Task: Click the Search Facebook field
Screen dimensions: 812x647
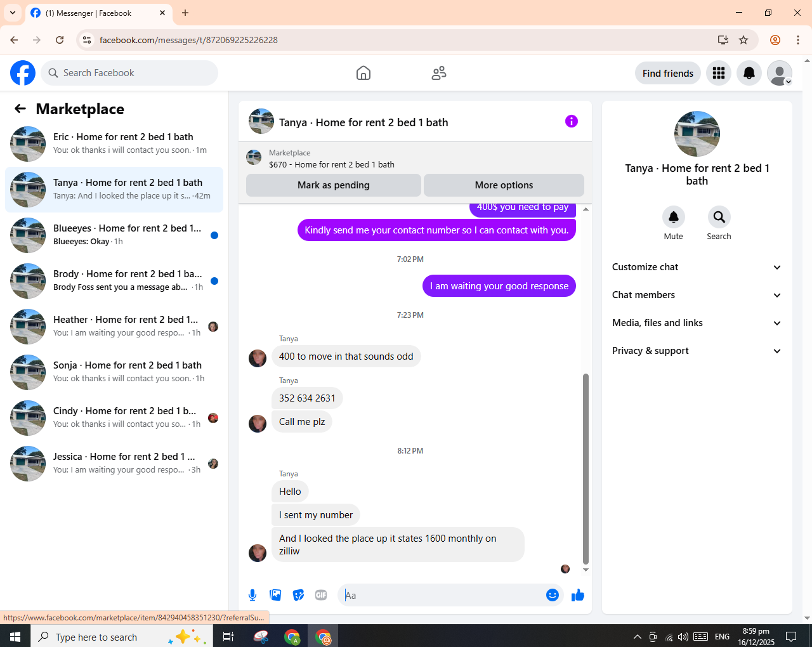Action: click(129, 73)
